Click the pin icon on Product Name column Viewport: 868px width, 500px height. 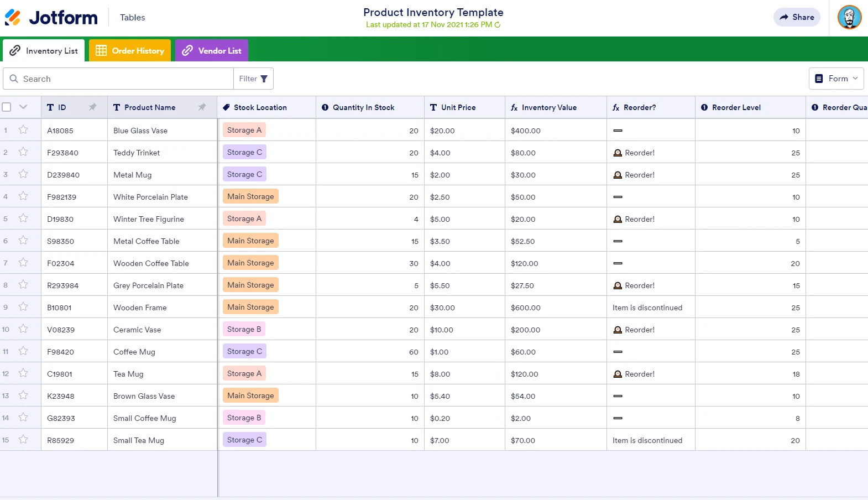click(x=202, y=107)
